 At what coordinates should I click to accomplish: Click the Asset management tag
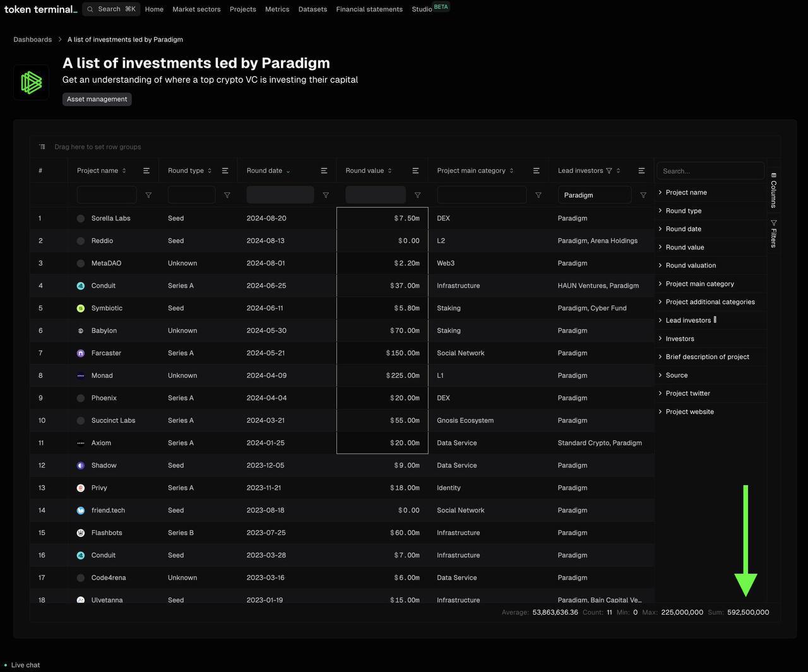pyautogui.click(x=97, y=99)
